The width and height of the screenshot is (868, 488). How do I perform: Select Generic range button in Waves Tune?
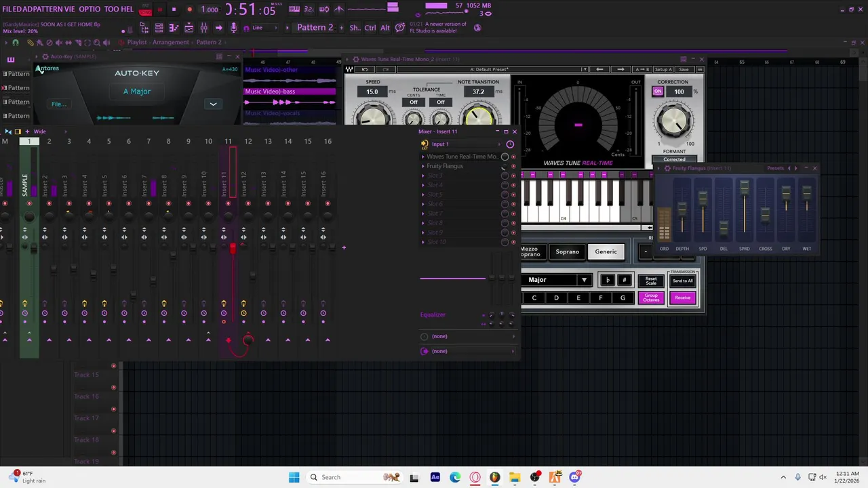[606, 251]
